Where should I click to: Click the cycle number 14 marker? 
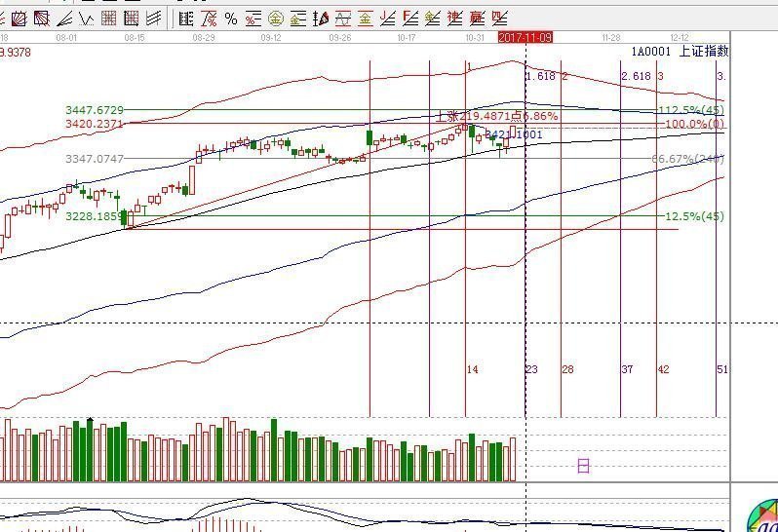pyautogui.click(x=472, y=369)
